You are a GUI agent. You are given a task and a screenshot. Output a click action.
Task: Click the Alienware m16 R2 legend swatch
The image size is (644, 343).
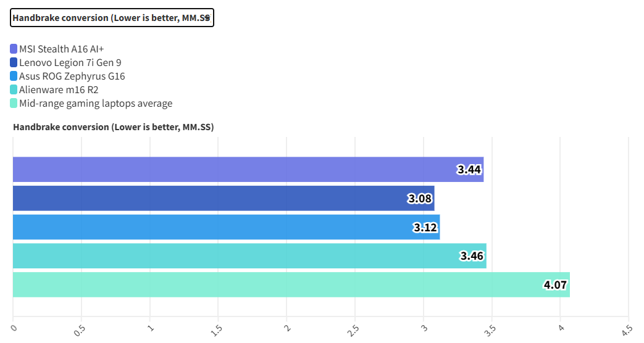pos(14,89)
